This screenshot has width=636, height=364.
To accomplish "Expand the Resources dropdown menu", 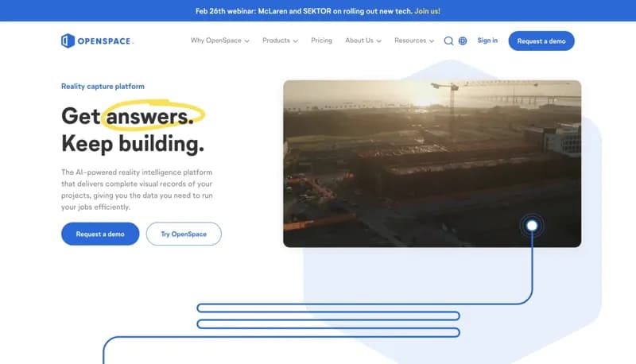I will pyautogui.click(x=414, y=41).
